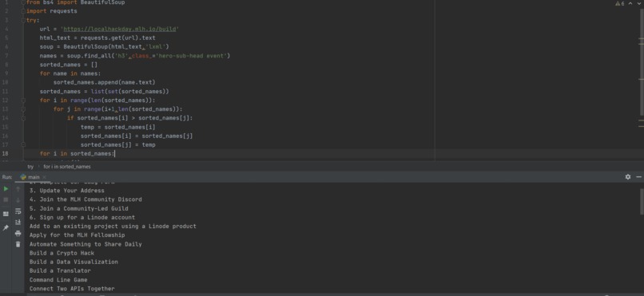This screenshot has width=644, height=296.
Task: Click the Run console vertical scrollbar
Action: [x=642, y=201]
